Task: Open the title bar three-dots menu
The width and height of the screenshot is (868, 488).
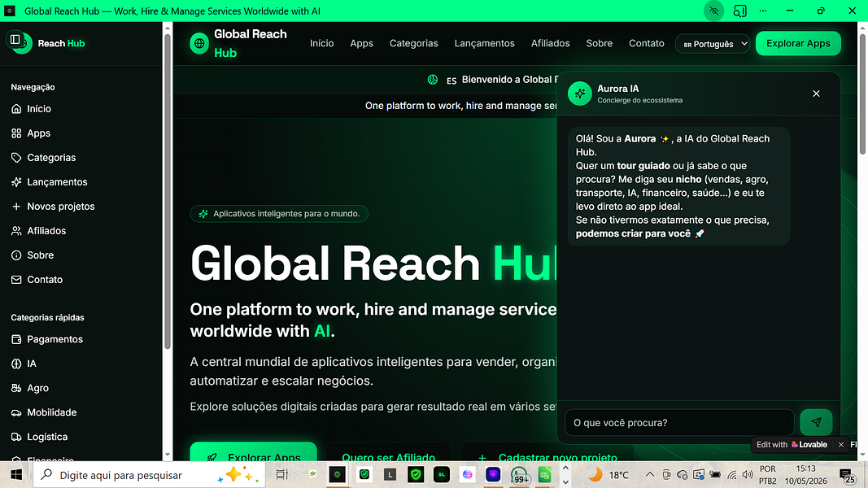Action: (x=763, y=11)
